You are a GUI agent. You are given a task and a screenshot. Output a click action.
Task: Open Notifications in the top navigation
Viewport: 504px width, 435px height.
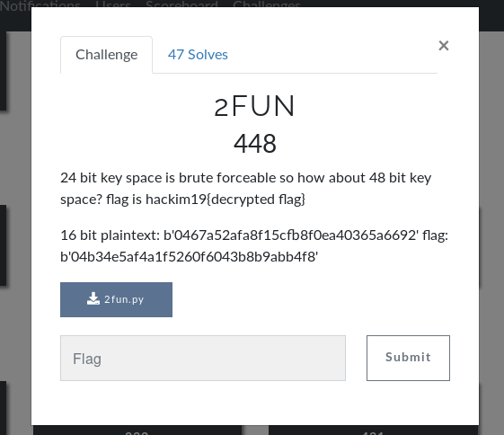click(40, 4)
